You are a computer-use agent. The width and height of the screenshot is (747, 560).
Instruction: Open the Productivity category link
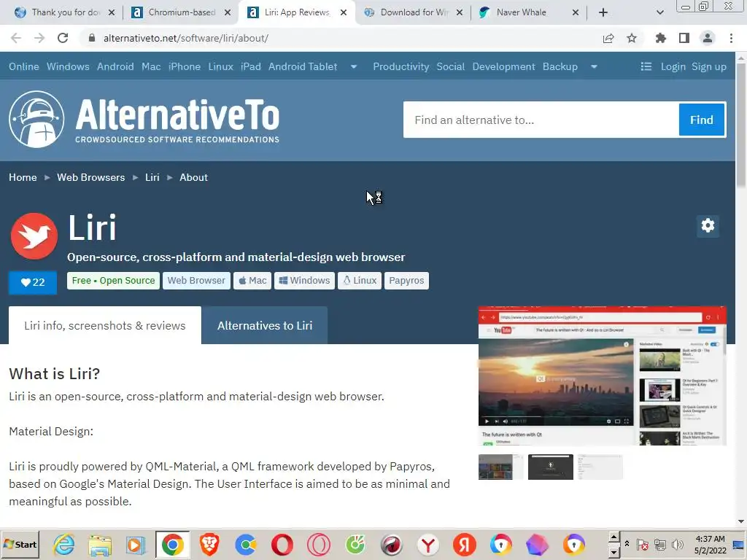click(400, 66)
